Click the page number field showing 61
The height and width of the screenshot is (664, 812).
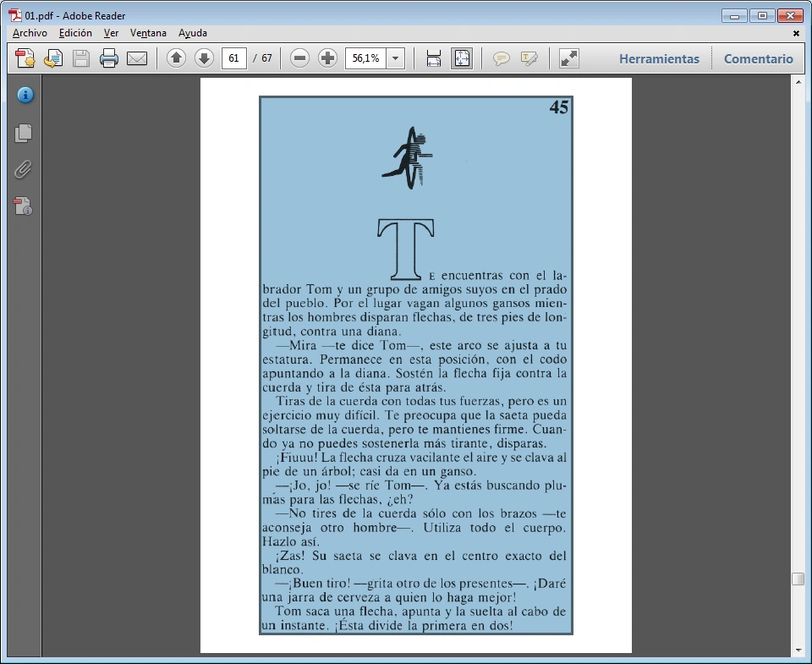pyautogui.click(x=234, y=58)
